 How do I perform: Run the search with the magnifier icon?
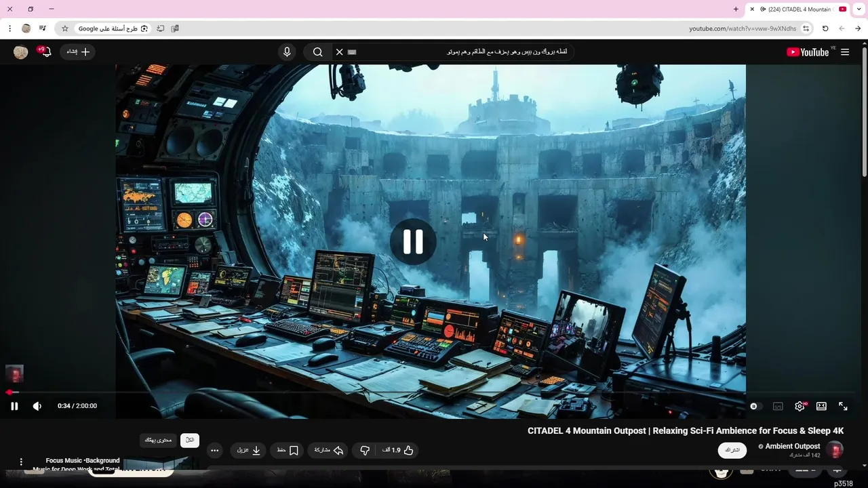317,52
